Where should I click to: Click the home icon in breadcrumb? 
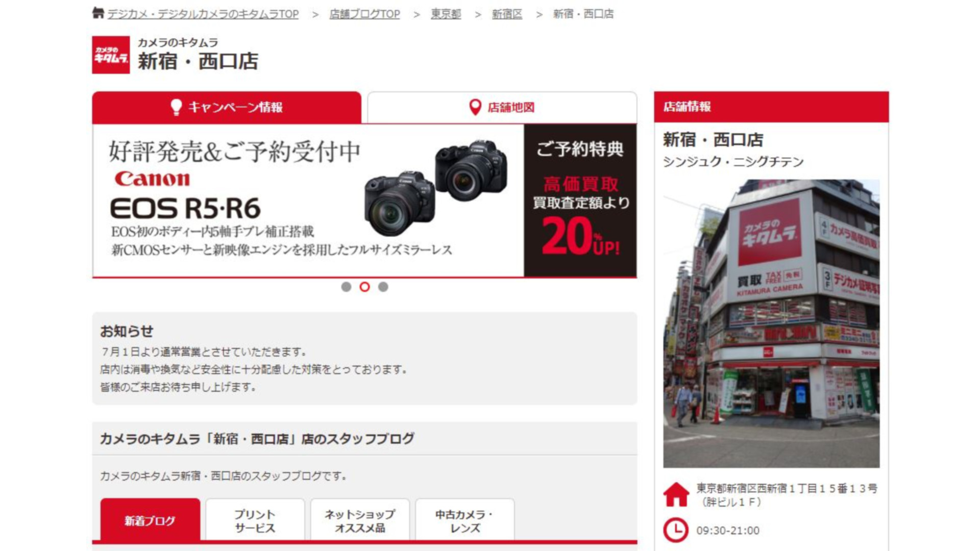coord(98,13)
